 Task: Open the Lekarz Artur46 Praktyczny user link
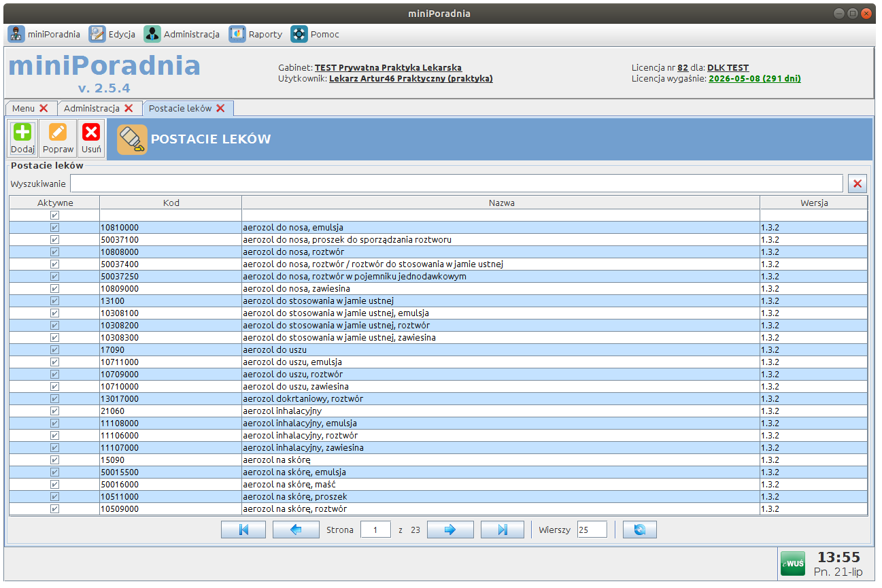click(x=411, y=79)
